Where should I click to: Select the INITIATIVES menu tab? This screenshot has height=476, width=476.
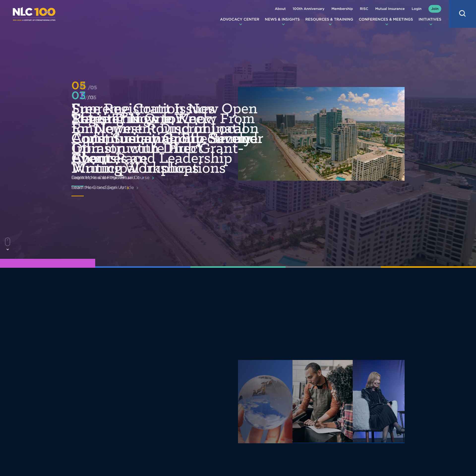pyautogui.click(x=430, y=19)
